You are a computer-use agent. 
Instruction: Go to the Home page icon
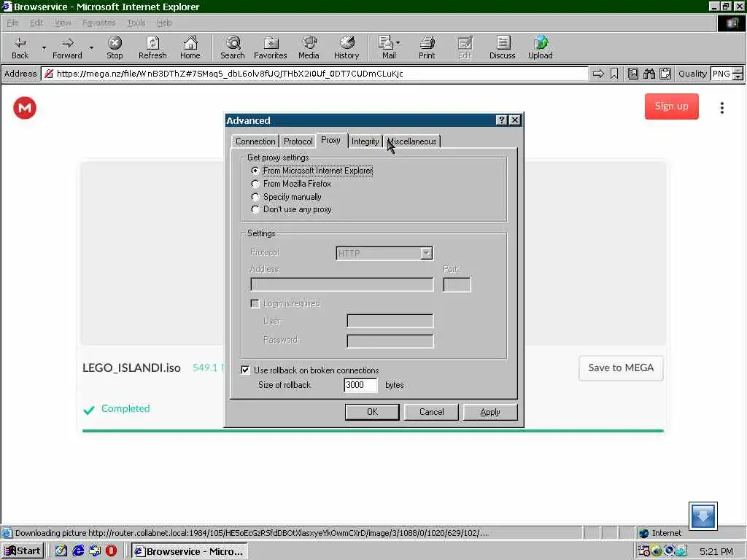[x=190, y=47]
